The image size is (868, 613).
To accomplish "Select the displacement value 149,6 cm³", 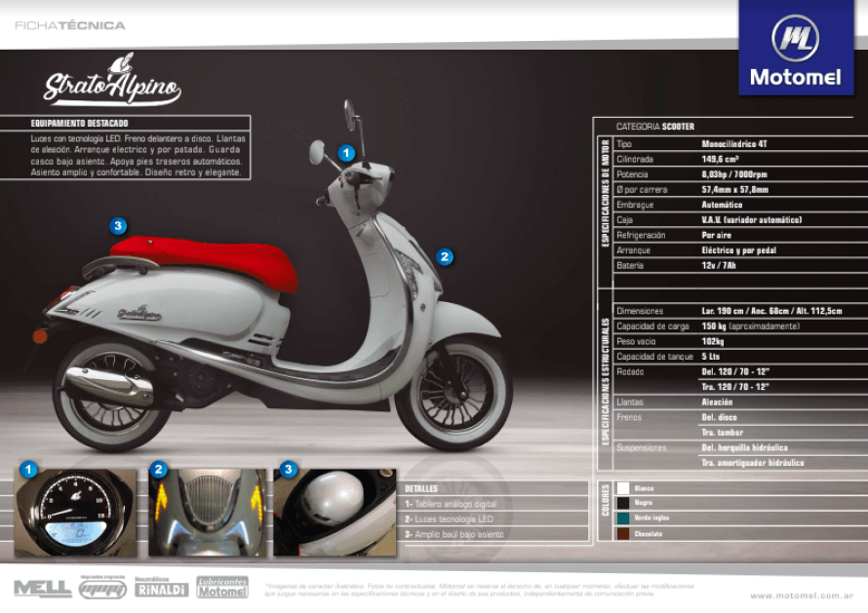I will click(x=720, y=159).
